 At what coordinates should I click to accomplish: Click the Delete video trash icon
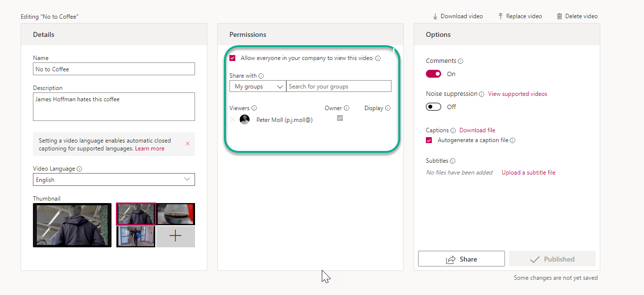click(559, 16)
